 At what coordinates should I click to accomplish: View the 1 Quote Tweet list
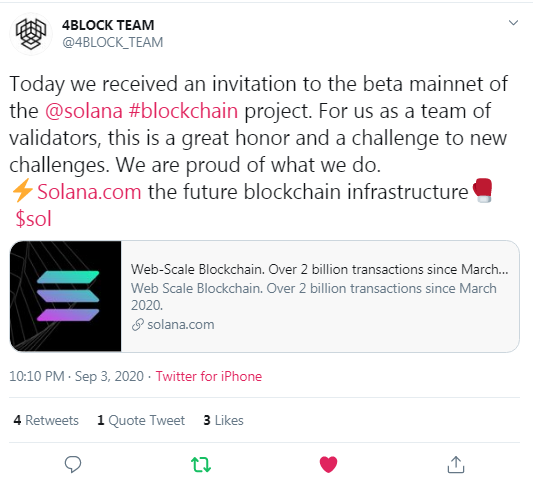coord(141,421)
